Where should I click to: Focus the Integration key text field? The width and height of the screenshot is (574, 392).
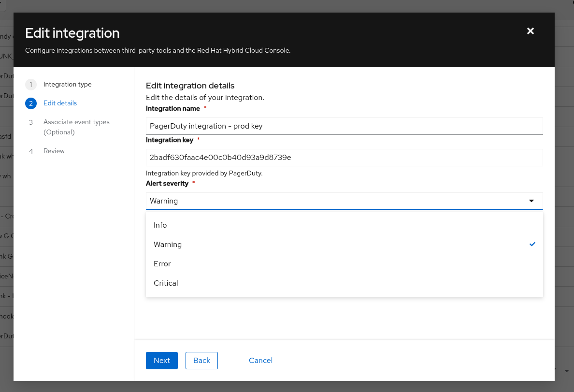point(344,158)
